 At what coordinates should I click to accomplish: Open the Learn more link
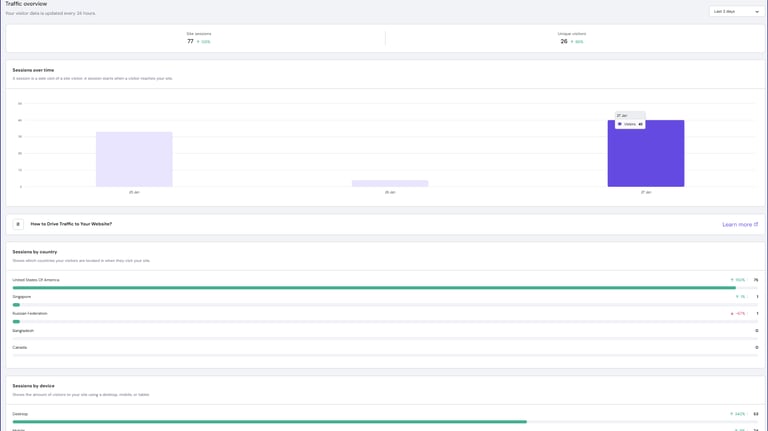(x=740, y=224)
